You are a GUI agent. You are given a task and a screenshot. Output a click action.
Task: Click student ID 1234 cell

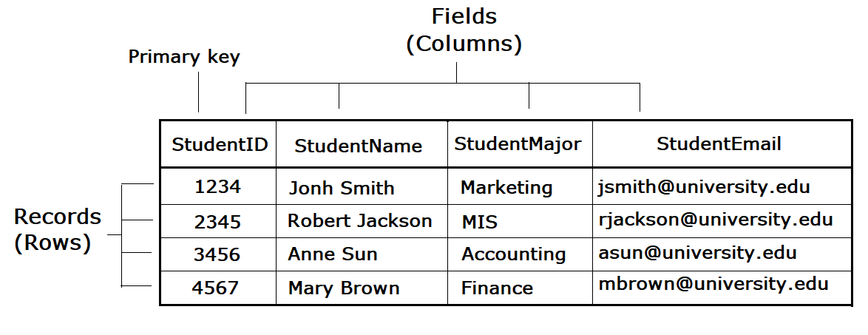(217, 186)
